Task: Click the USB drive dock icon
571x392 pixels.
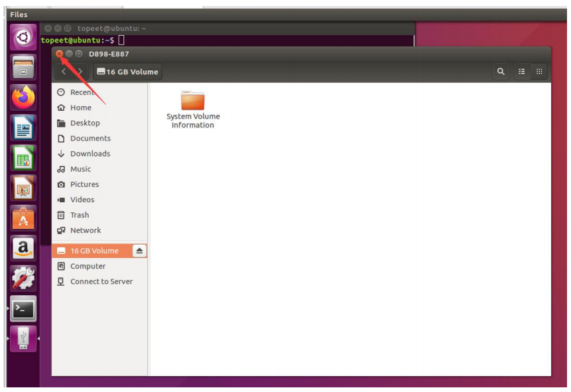Action: tap(23, 339)
